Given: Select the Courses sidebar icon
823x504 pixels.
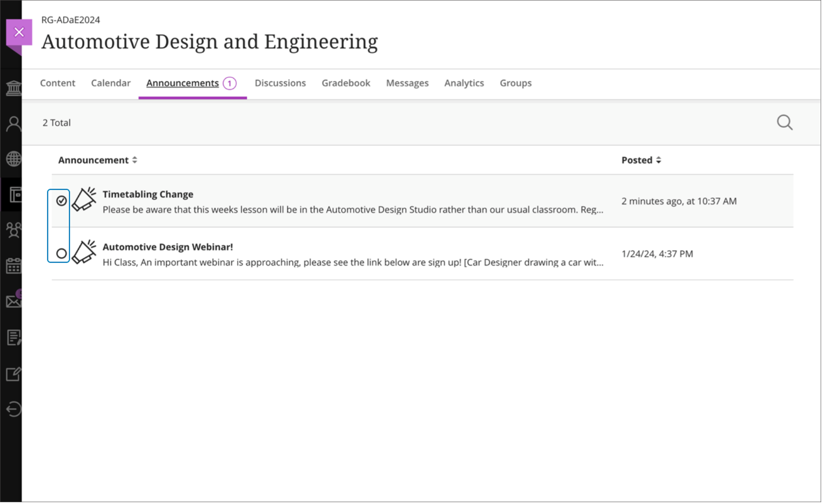Looking at the screenshot, I should coord(13,195).
